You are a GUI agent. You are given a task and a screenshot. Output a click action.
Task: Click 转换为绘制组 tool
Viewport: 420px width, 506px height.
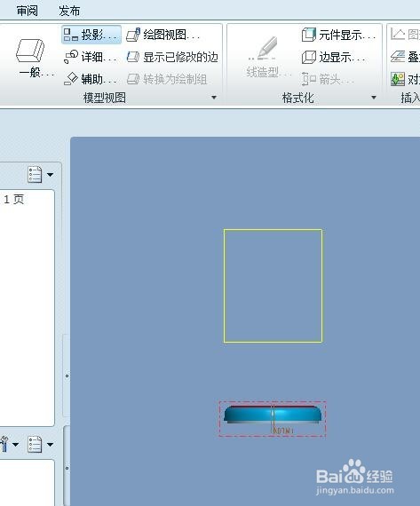coord(167,79)
